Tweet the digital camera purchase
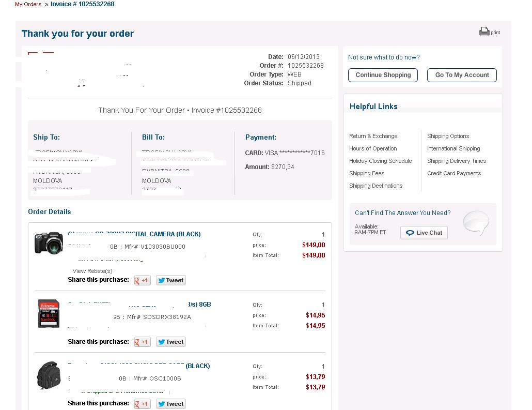The image size is (532, 410). tap(171, 280)
